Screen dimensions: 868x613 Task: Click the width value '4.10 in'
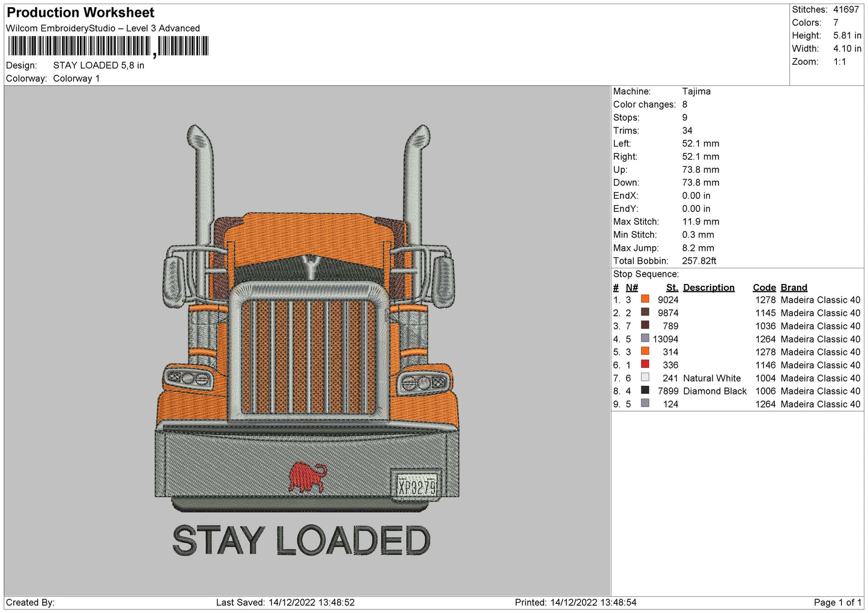point(847,49)
